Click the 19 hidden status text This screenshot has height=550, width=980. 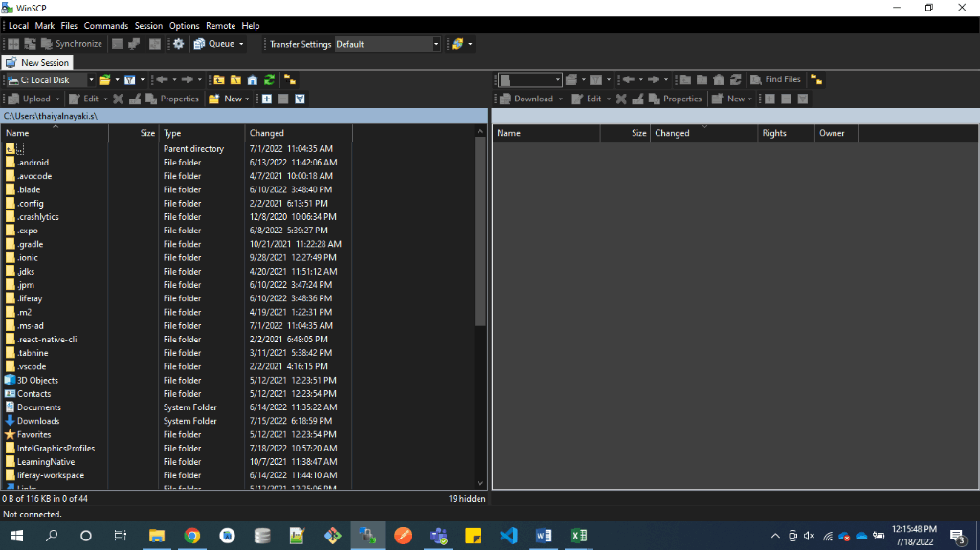[x=467, y=498]
